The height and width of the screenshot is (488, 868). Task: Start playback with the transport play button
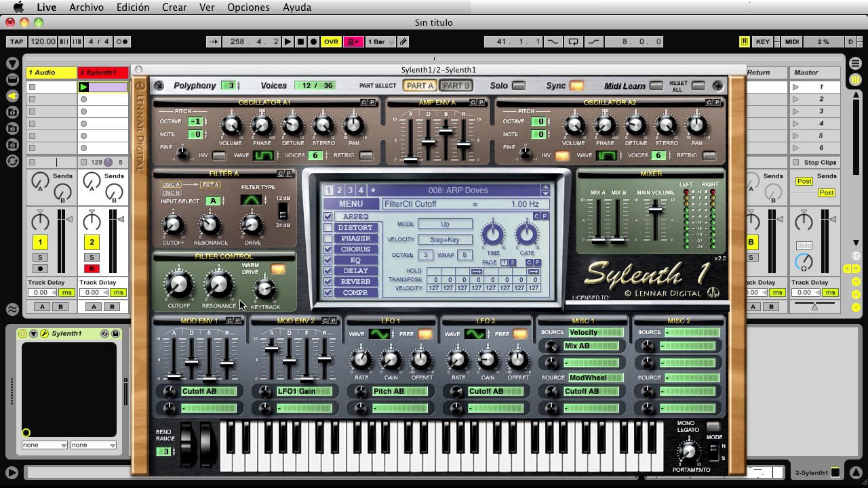288,41
